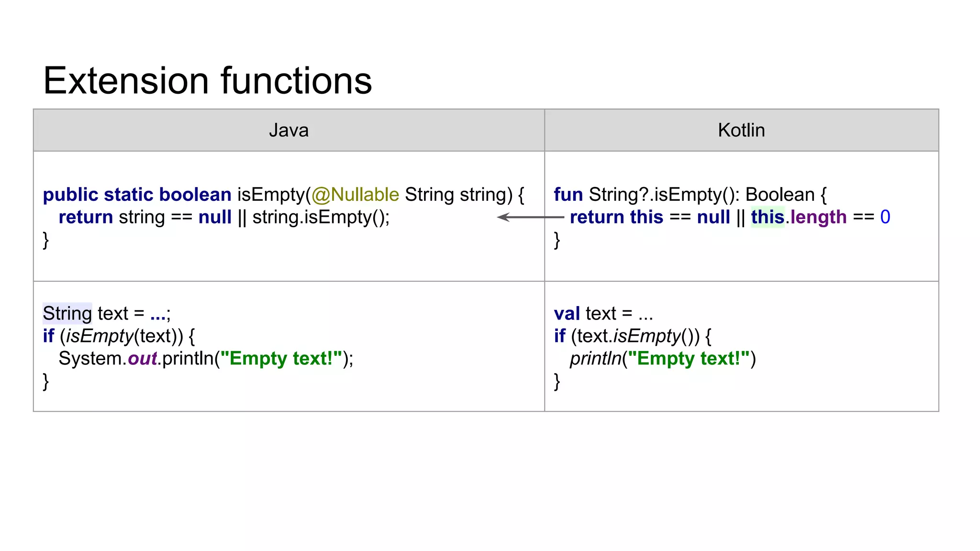Viewport: 980px width, 551px height.
Task: Click 'fun String?.isEmpty(): Boolean {' line
Action: (690, 195)
